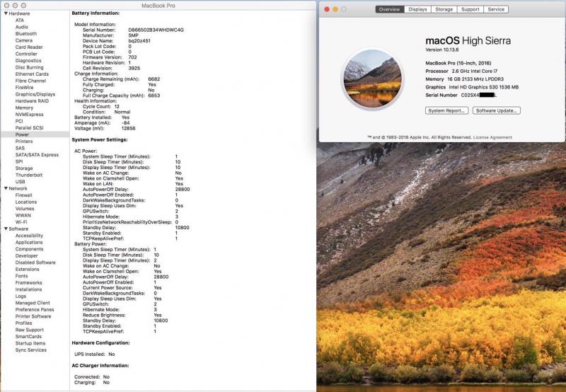The image size is (566, 392).
Task: Select Graphics/Displays in the sidebar
Action: [x=35, y=94]
